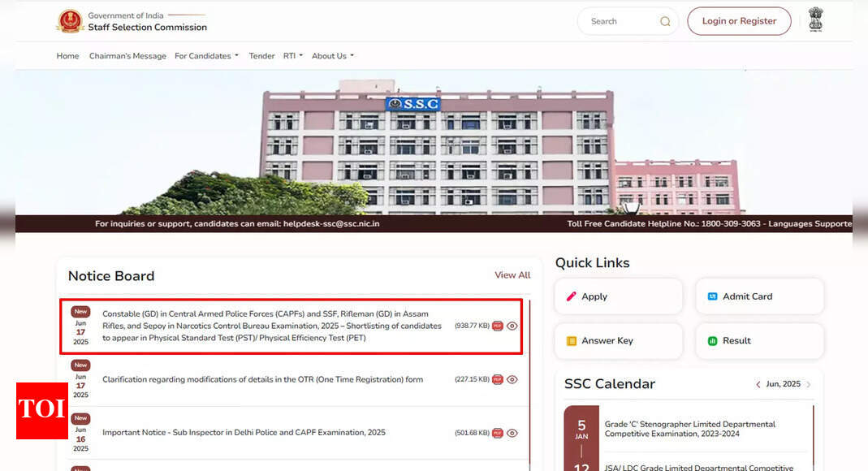Open PDF icon for OTR clarification notice
Viewport: 868px width, 471px height.
tap(498, 379)
